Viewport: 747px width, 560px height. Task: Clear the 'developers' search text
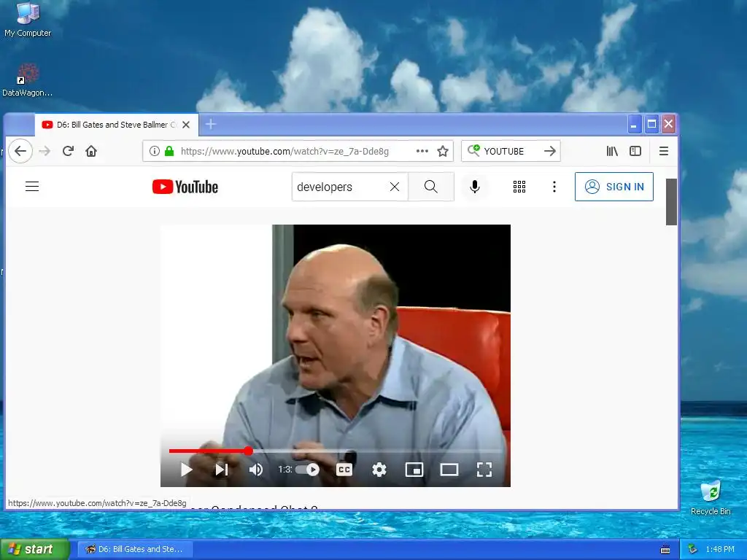(x=395, y=187)
